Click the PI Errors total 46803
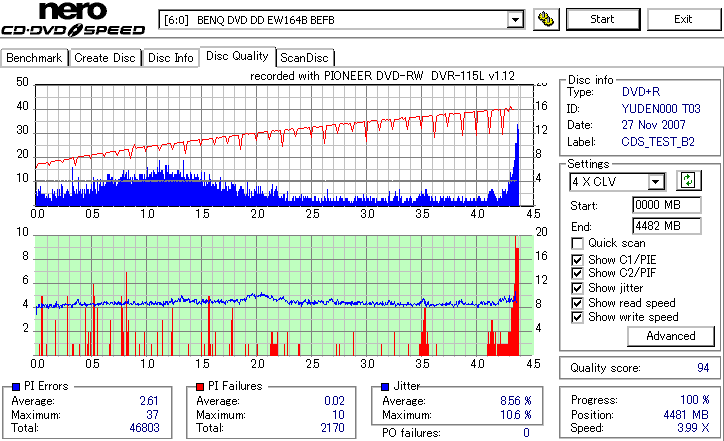724x441 pixels. 145,428
